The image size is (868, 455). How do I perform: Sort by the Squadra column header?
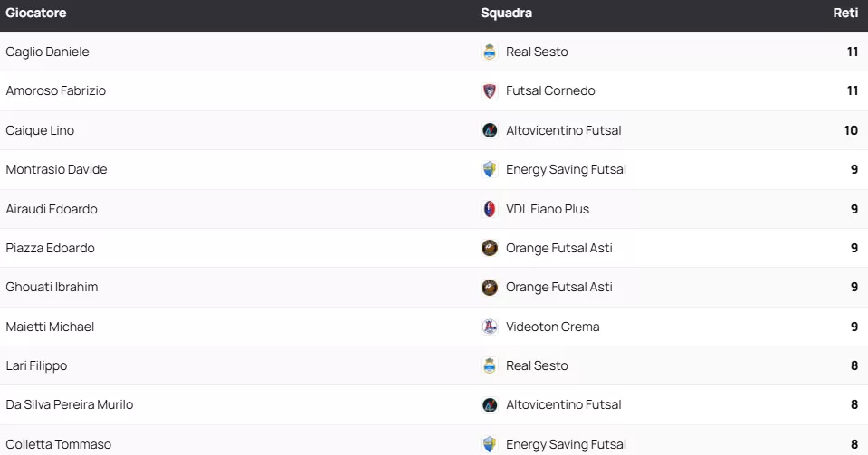pos(506,14)
